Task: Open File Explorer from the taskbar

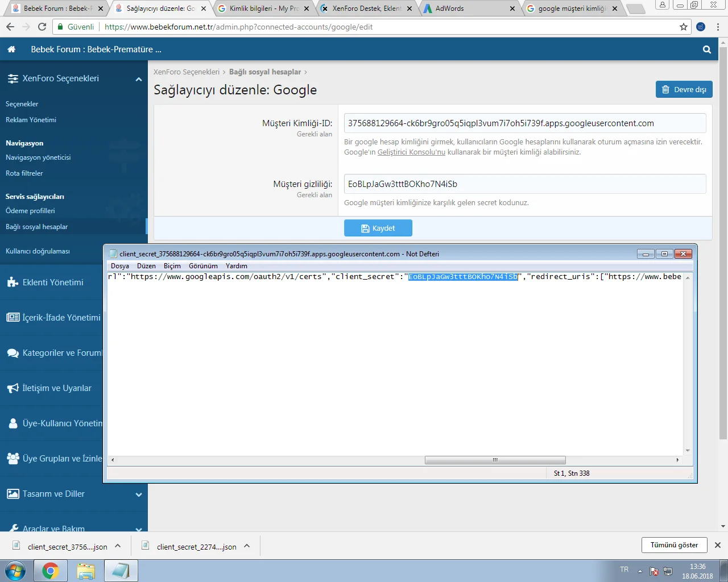Action: (x=85, y=571)
